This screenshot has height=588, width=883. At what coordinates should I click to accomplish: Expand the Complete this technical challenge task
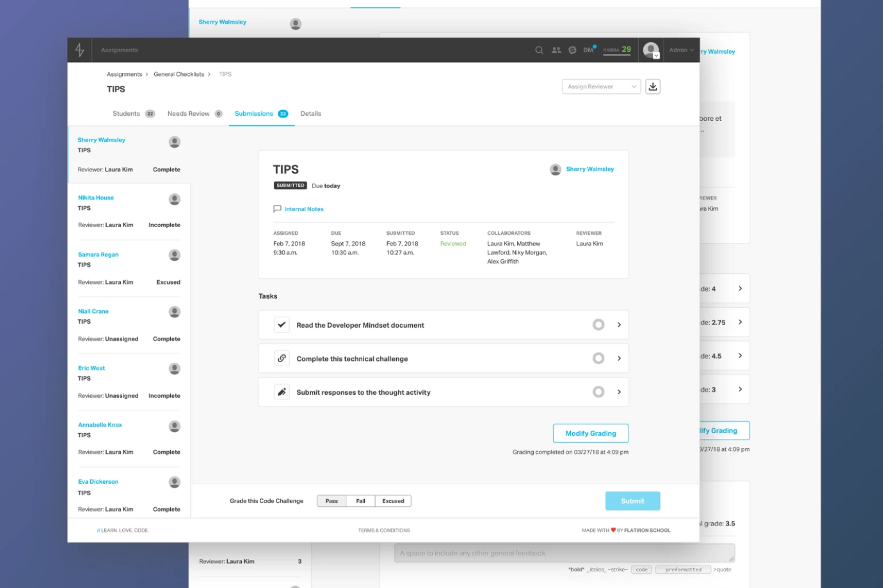pyautogui.click(x=619, y=358)
